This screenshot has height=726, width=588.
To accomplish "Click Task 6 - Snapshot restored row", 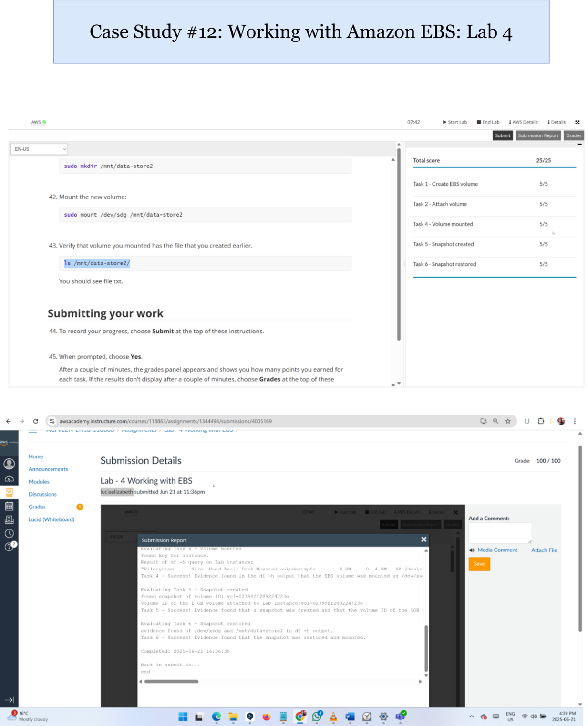I will (494, 264).
